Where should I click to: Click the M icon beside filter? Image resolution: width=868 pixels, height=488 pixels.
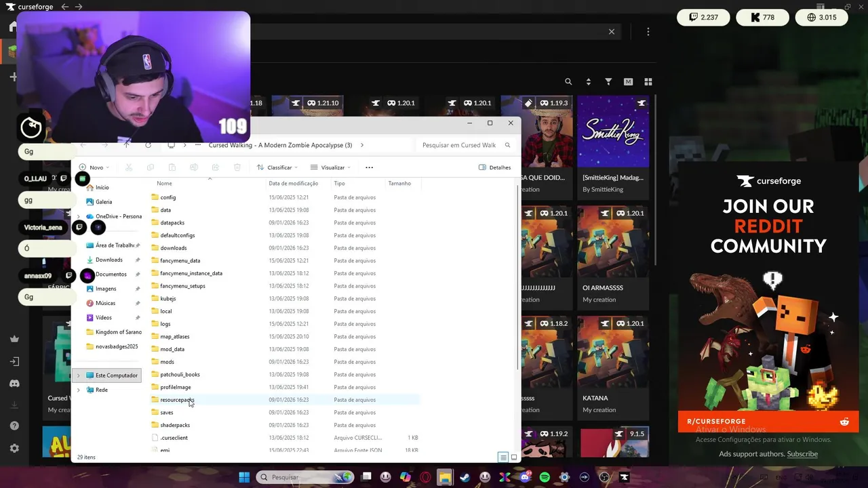pyautogui.click(x=628, y=81)
